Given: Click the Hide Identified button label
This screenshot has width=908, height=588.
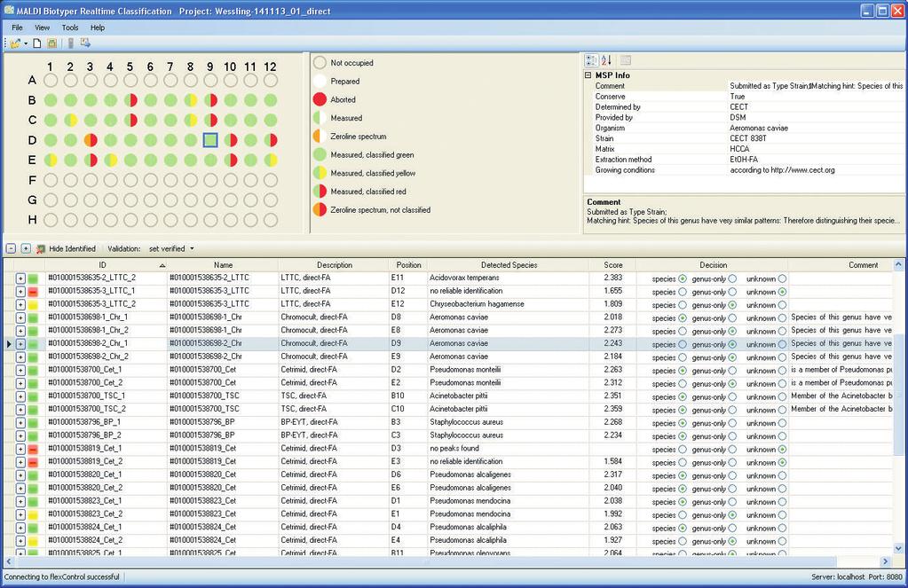Looking at the screenshot, I should coord(72,249).
